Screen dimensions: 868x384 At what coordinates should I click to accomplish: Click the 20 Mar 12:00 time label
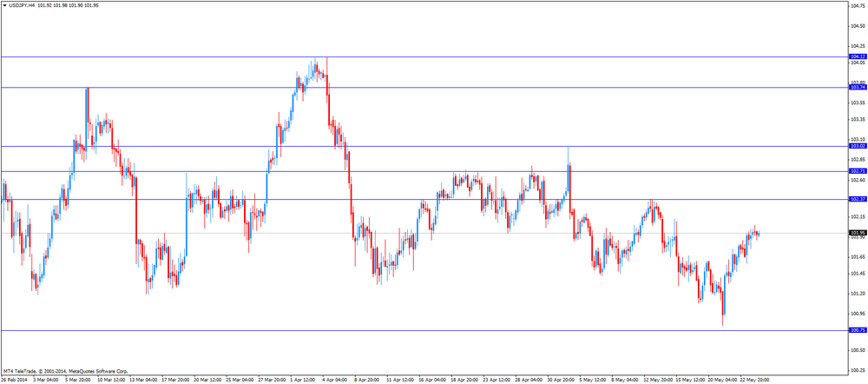coord(207,381)
